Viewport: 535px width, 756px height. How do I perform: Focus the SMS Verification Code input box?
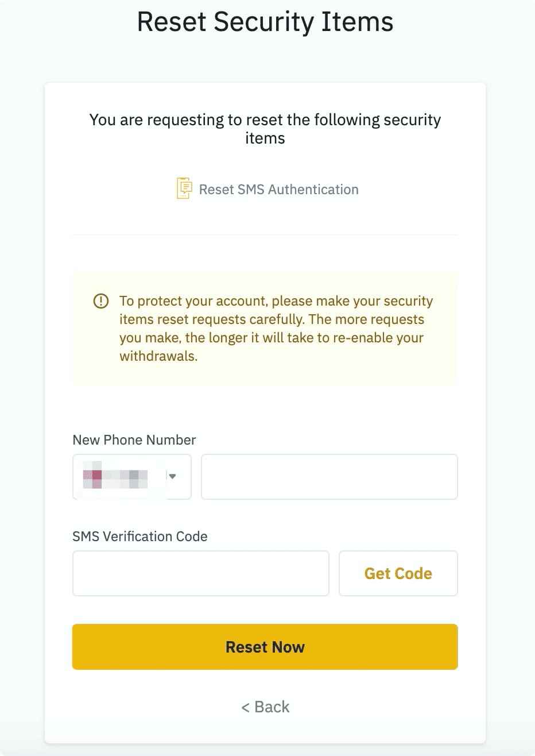pyautogui.click(x=200, y=573)
